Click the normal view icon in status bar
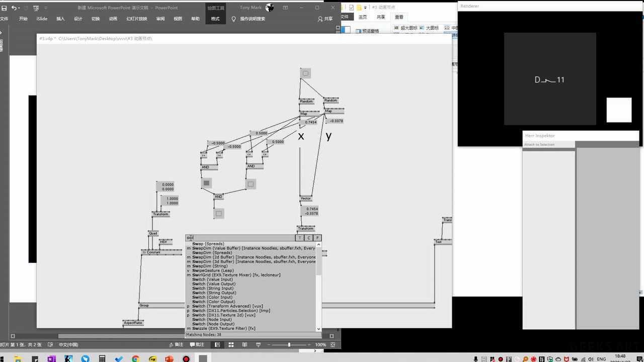This screenshot has height=362, width=644. click(x=217, y=345)
